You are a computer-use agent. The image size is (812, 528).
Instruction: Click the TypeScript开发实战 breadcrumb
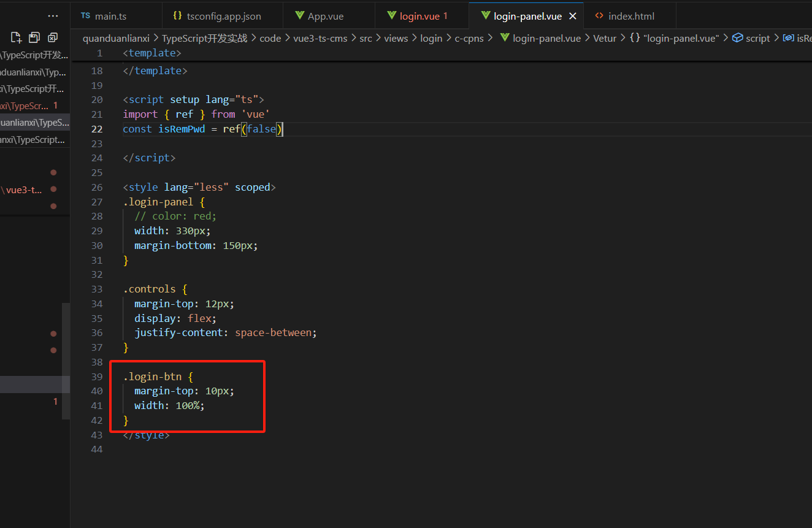point(205,38)
